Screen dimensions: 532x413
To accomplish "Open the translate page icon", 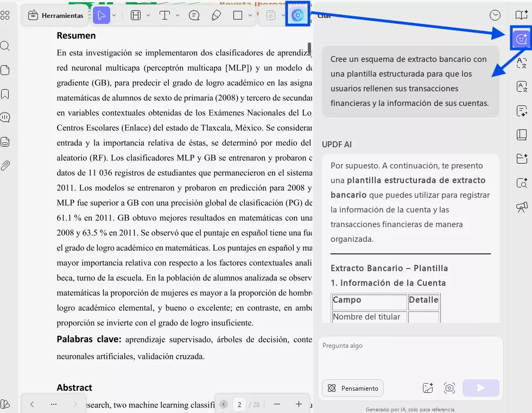I will 522,87.
